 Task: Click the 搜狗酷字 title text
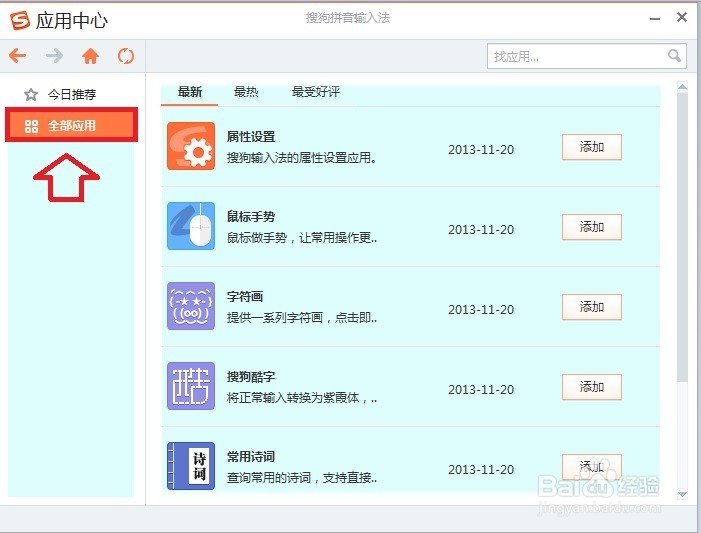click(x=251, y=376)
